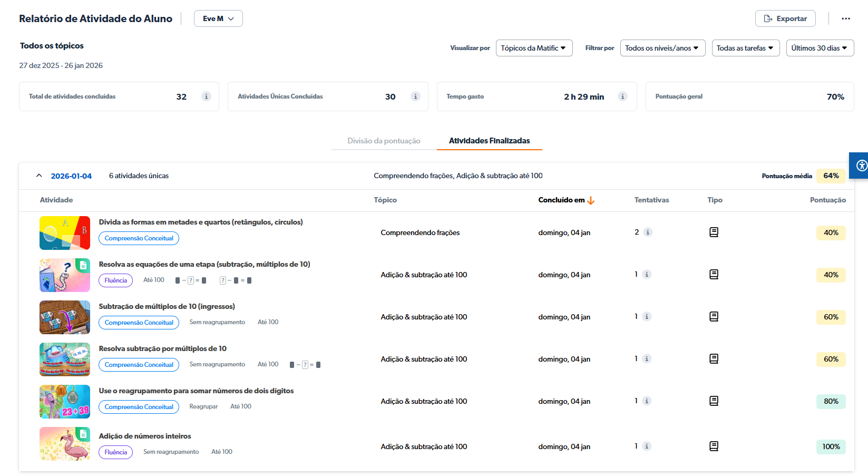The image size is (868, 476).
Task: Open the three-dots more options menu
Action: (x=845, y=18)
